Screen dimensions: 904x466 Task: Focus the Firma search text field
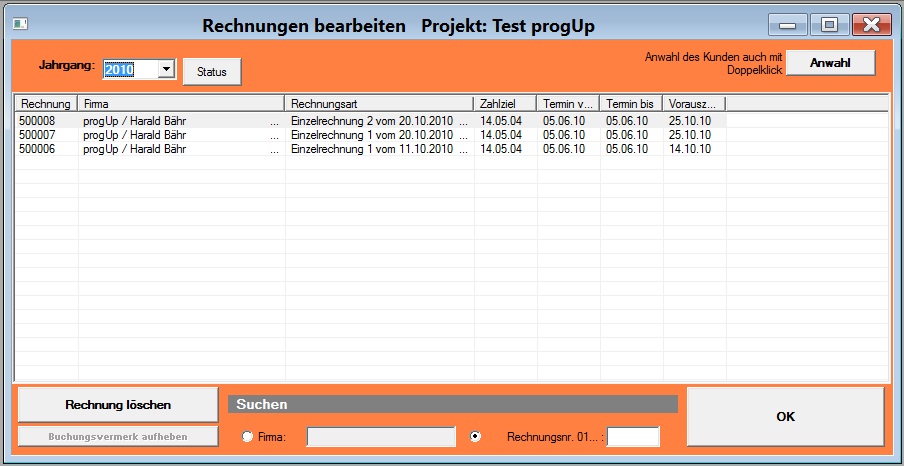[x=381, y=437]
